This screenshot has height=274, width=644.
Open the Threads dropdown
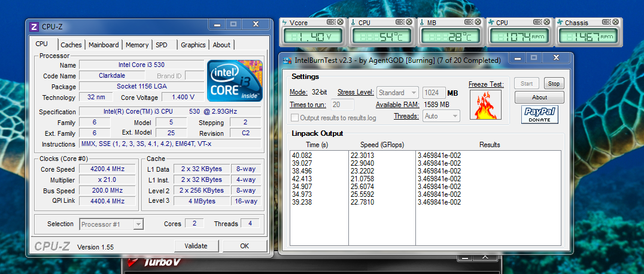pos(441,116)
